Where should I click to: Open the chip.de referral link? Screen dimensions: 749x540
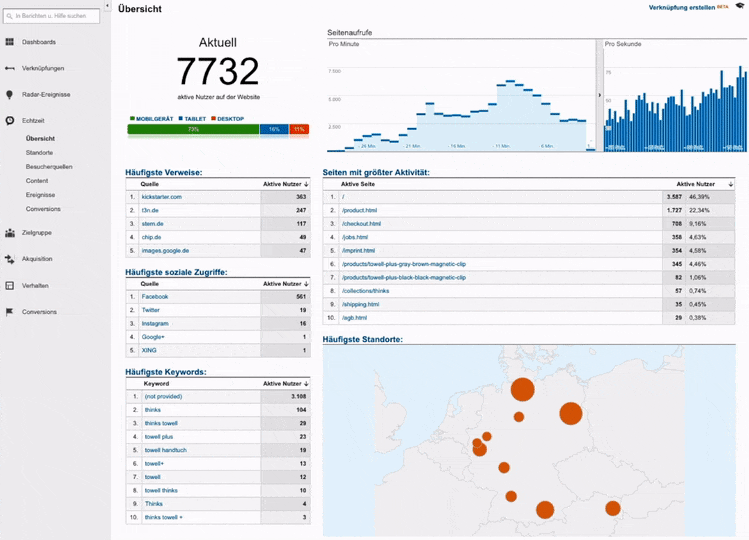coord(151,237)
